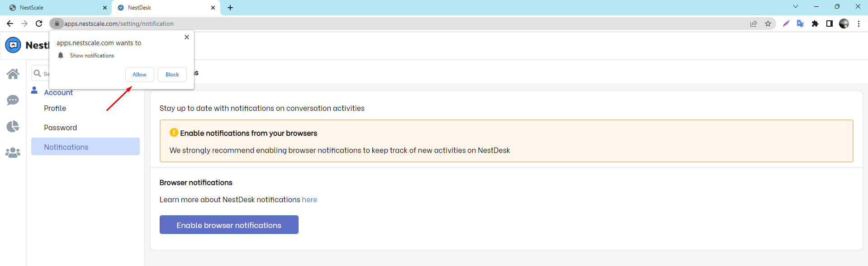This screenshot has height=266, width=868.
Task: Share the current page via the share icon
Action: [753, 23]
